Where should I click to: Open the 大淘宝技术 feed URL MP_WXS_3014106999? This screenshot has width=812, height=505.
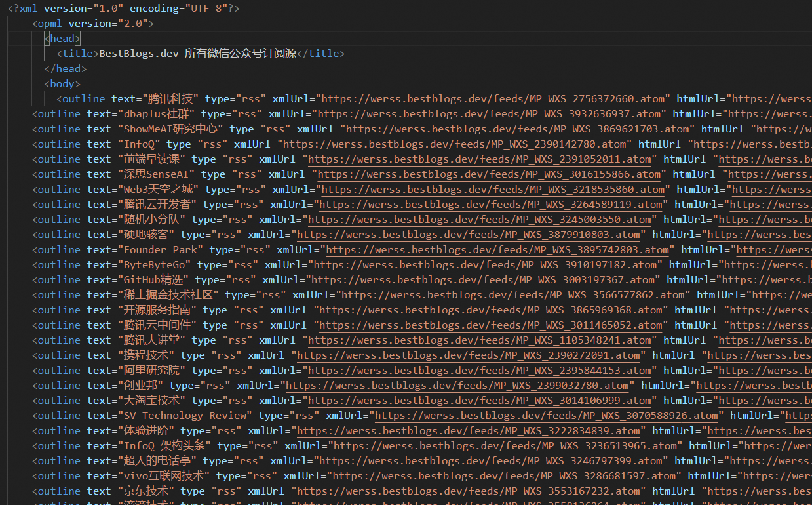point(480,401)
